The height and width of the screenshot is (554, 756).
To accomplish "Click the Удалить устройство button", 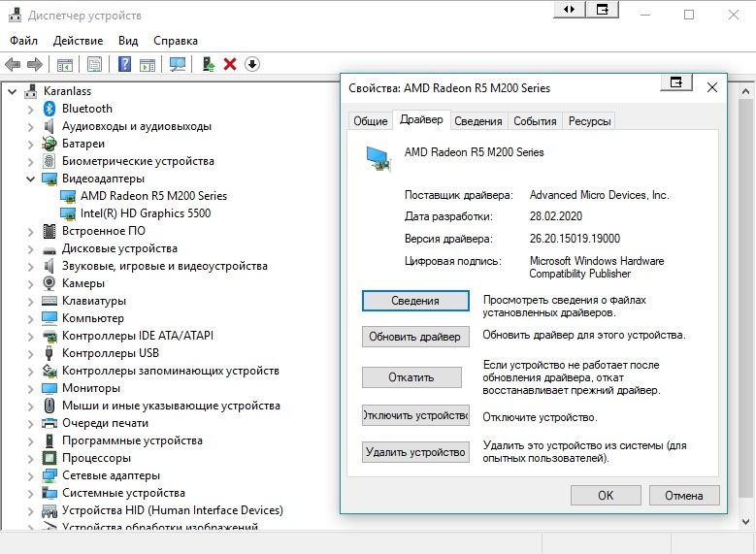I will tap(415, 452).
